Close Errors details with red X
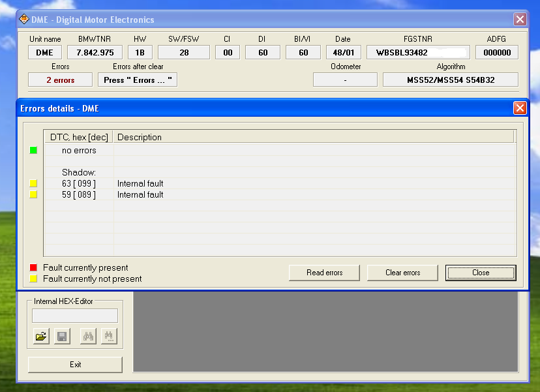The width and height of the screenshot is (540, 392). pyautogui.click(x=520, y=108)
